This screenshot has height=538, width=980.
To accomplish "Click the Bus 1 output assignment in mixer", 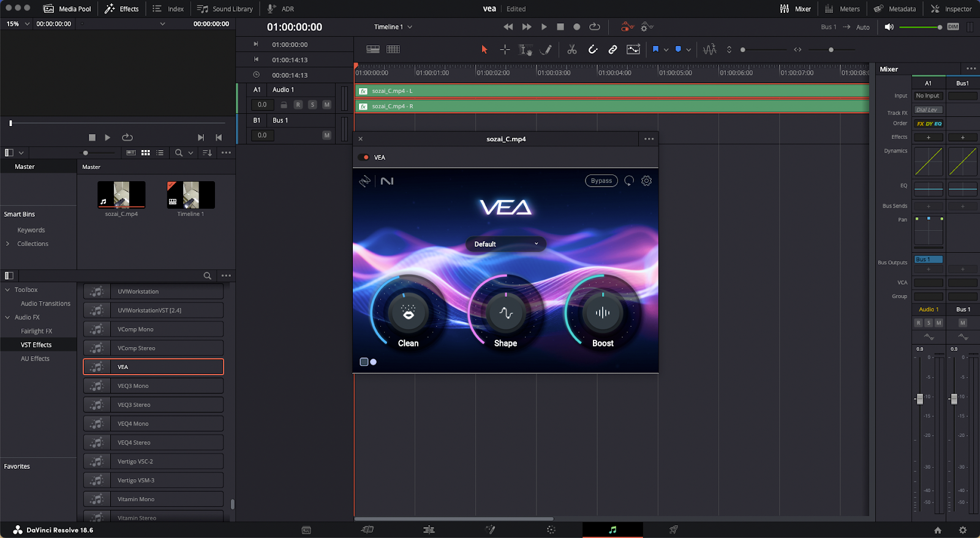I will (x=929, y=260).
